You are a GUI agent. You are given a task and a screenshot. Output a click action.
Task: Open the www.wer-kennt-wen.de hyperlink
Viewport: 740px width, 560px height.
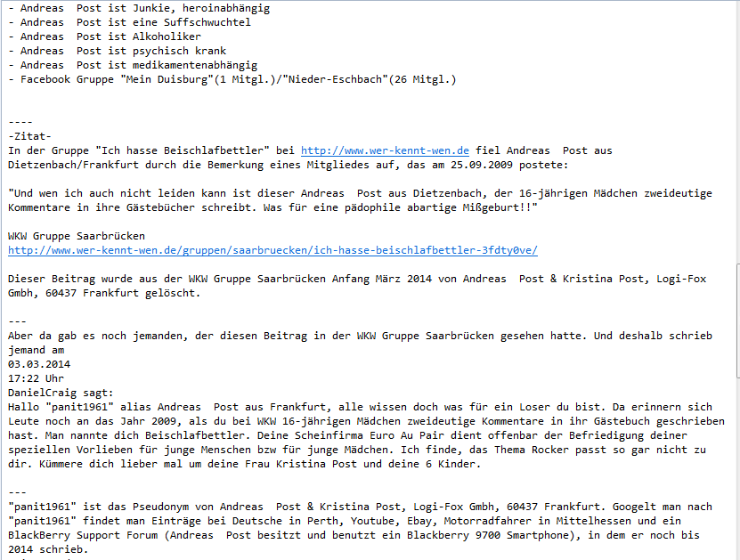tap(385, 150)
